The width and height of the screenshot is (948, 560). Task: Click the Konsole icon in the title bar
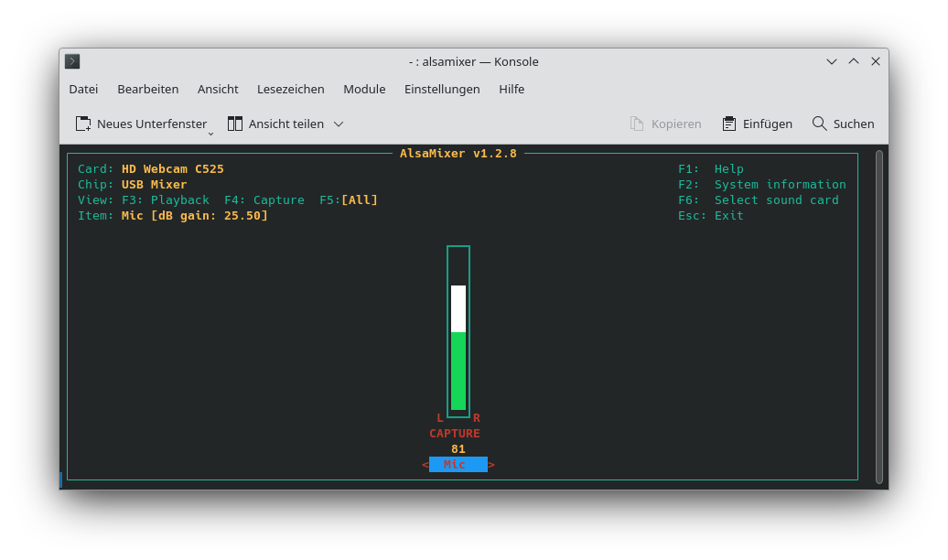point(71,61)
